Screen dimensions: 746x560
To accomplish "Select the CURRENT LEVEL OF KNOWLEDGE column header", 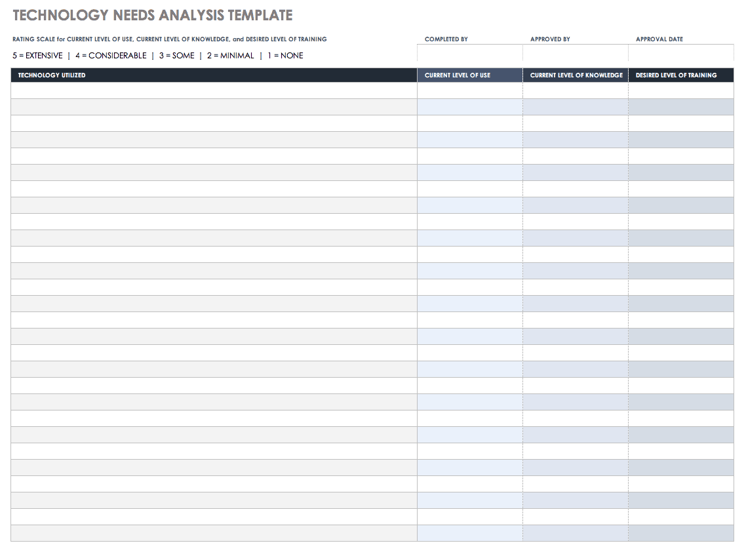I will pyautogui.click(x=576, y=75).
